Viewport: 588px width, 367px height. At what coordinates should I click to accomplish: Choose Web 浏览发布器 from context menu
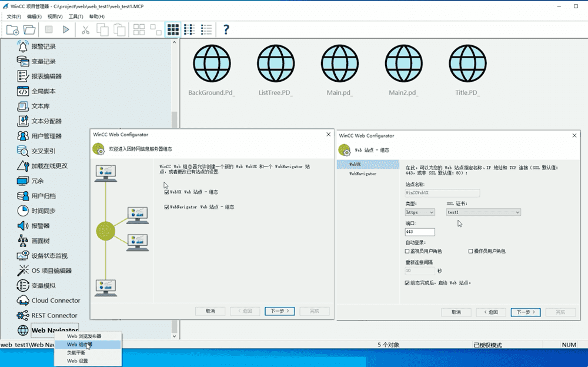pyautogui.click(x=83, y=336)
